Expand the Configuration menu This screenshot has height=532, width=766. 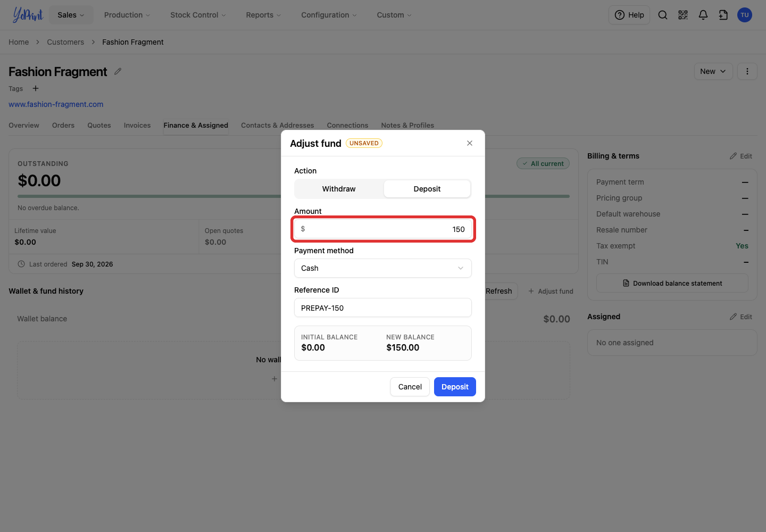pyautogui.click(x=329, y=15)
